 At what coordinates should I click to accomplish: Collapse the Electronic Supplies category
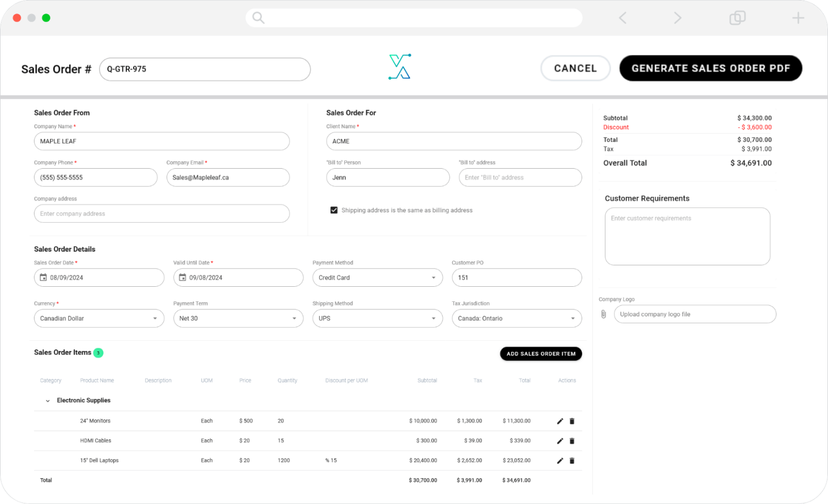[47, 401]
